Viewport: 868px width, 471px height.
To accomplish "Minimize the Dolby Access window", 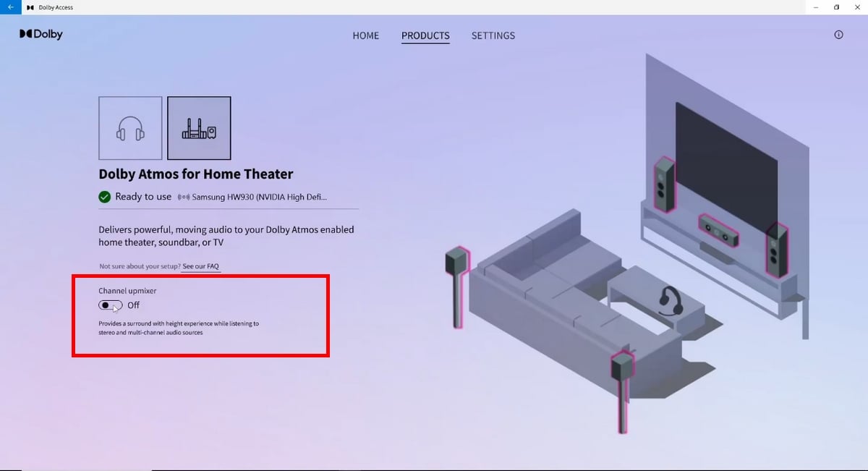I will (816, 7).
